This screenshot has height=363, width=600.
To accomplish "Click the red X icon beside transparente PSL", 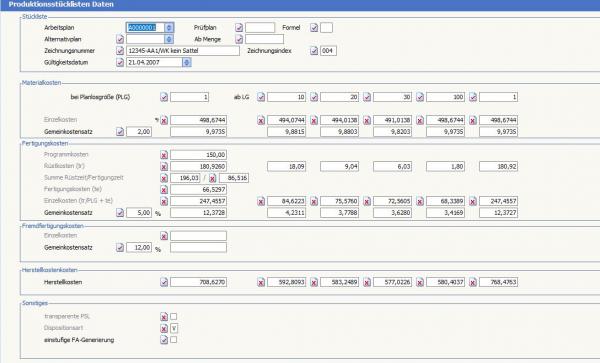I will point(164,317).
